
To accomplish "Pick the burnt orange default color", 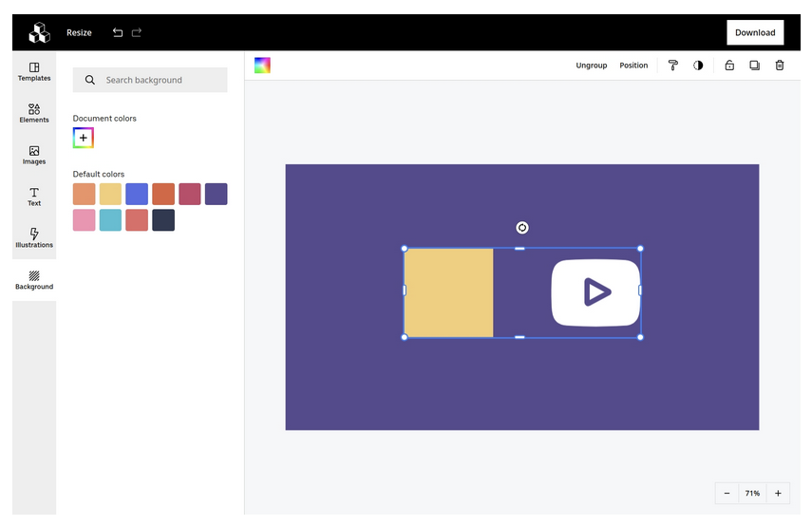I will pyautogui.click(x=163, y=194).
